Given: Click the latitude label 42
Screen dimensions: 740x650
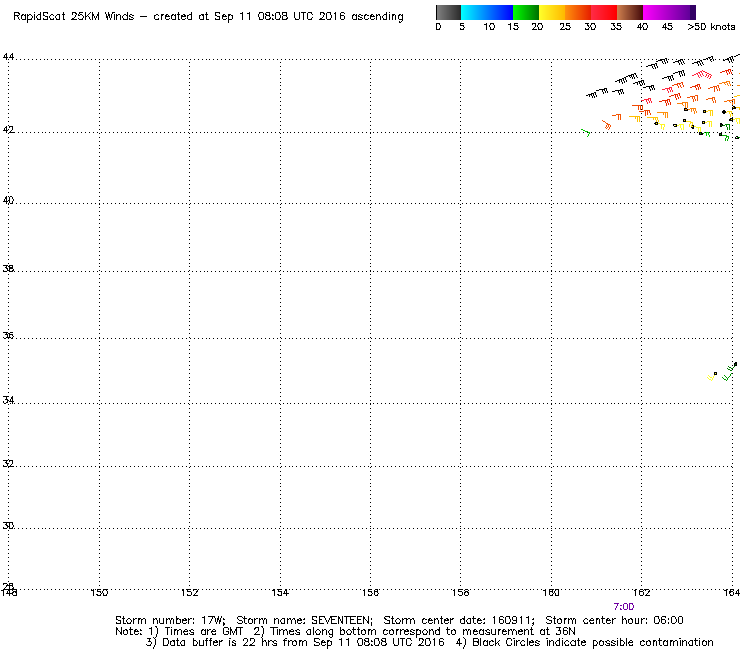Looking at the screenshot, I should pos(8,129).
